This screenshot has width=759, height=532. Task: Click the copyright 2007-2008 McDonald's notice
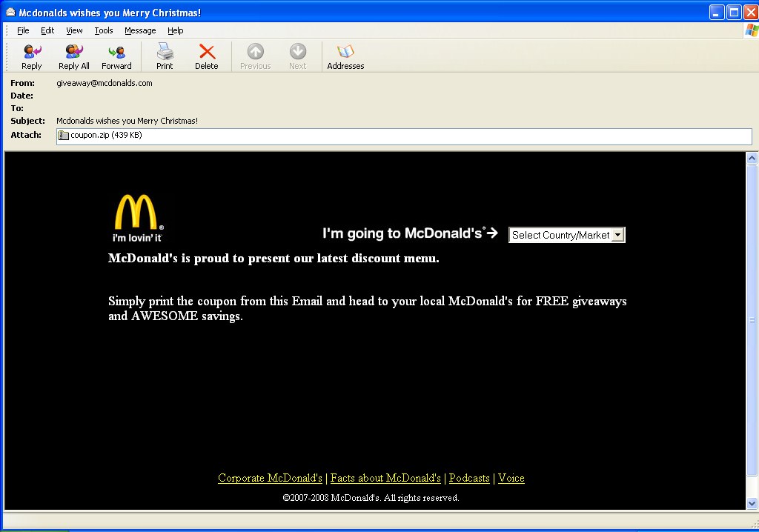pyautogui.click(x=371, y=498)
